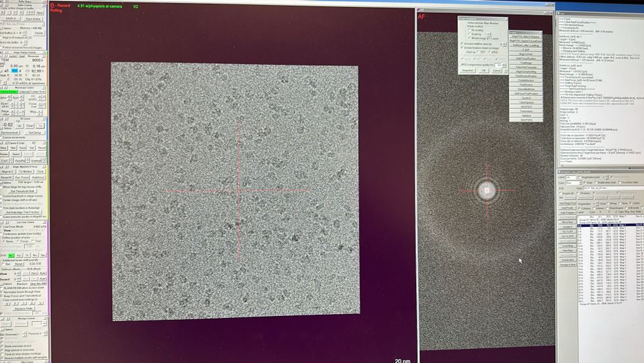
Task: Select the highlighted row in the navigator list
Action: [x=611, y=225]
